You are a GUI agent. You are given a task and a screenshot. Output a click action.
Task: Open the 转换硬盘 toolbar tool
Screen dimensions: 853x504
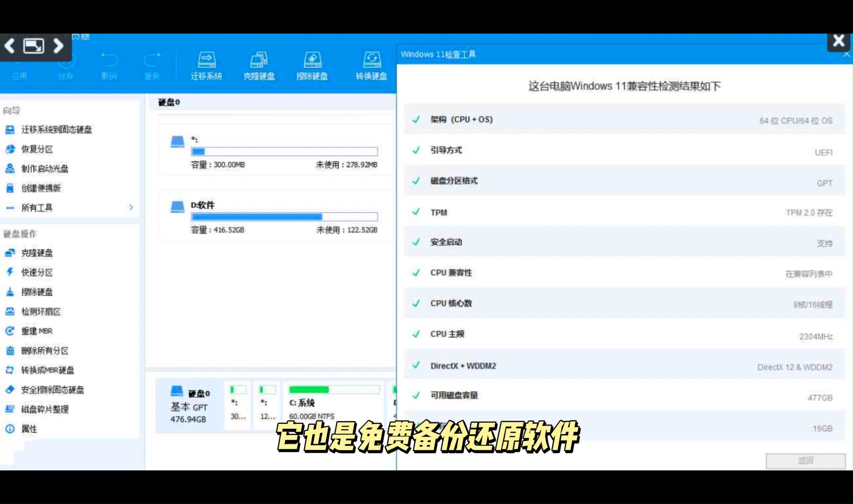(371, 66)
